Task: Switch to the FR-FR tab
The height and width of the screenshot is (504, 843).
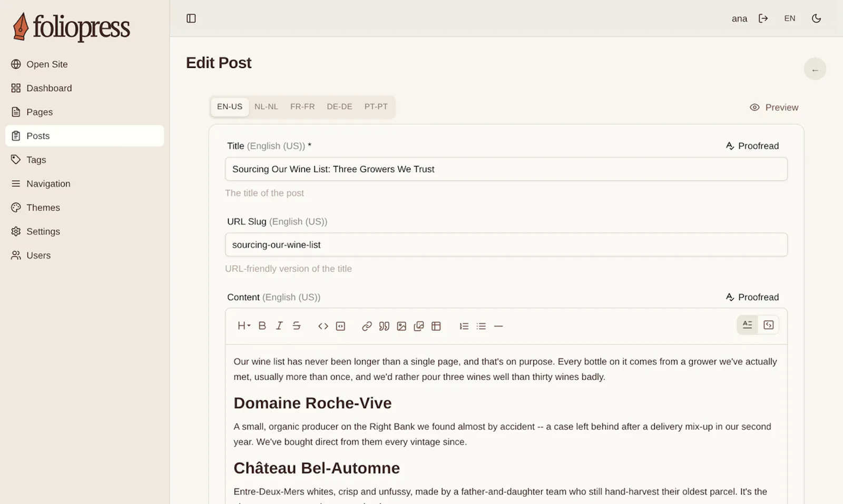Action: (x=302, y=106)
